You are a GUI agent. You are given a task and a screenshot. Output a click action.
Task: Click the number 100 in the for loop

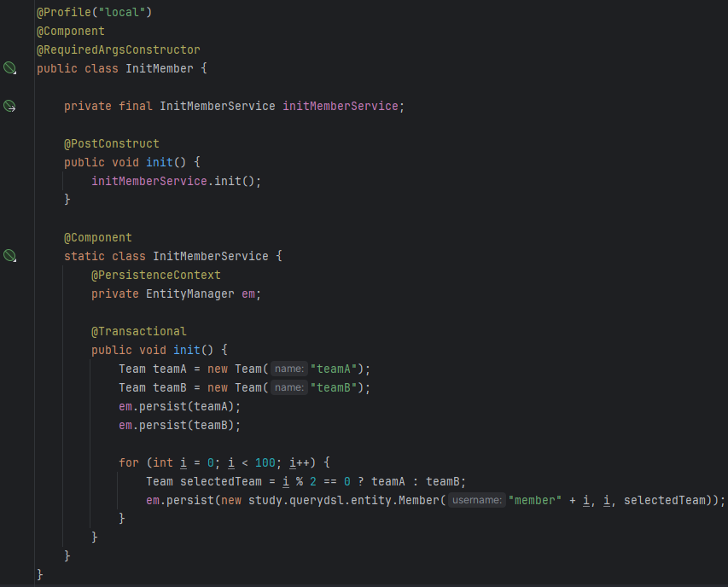pyautogui.click(x=265, y=462)
